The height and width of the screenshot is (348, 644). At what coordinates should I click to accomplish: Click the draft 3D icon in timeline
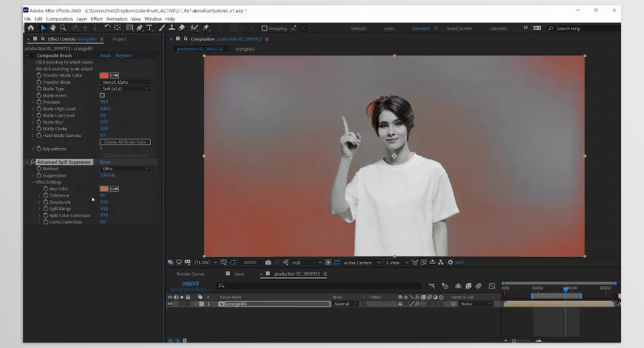click(445, 286)
